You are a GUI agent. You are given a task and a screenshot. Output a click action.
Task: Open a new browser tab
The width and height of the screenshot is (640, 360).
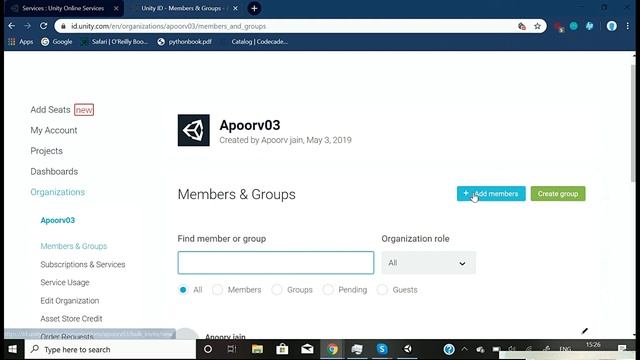(x=254, y=8)
